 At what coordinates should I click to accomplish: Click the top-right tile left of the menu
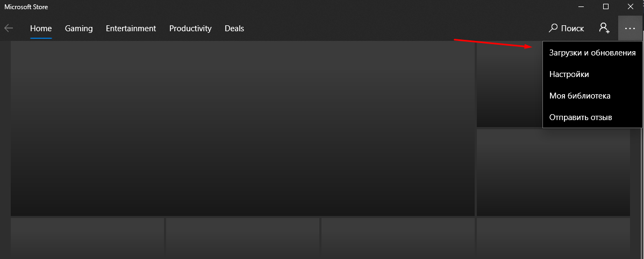pos(509,85)
